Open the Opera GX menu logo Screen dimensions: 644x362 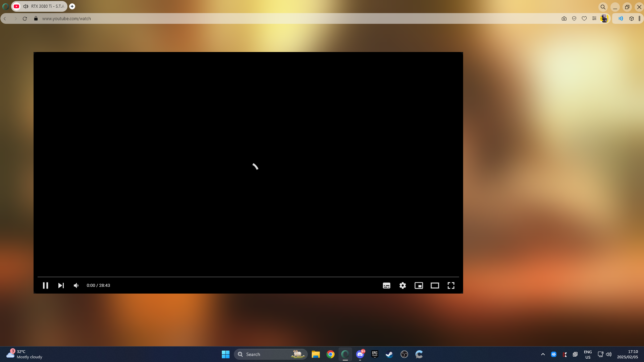tap(5, 6)
